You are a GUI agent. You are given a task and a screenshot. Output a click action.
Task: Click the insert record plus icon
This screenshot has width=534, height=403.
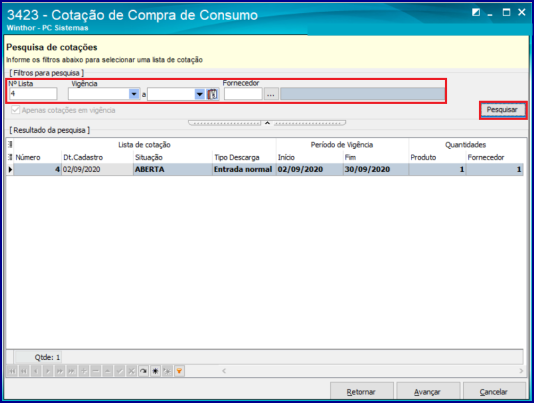click(84, 371)
